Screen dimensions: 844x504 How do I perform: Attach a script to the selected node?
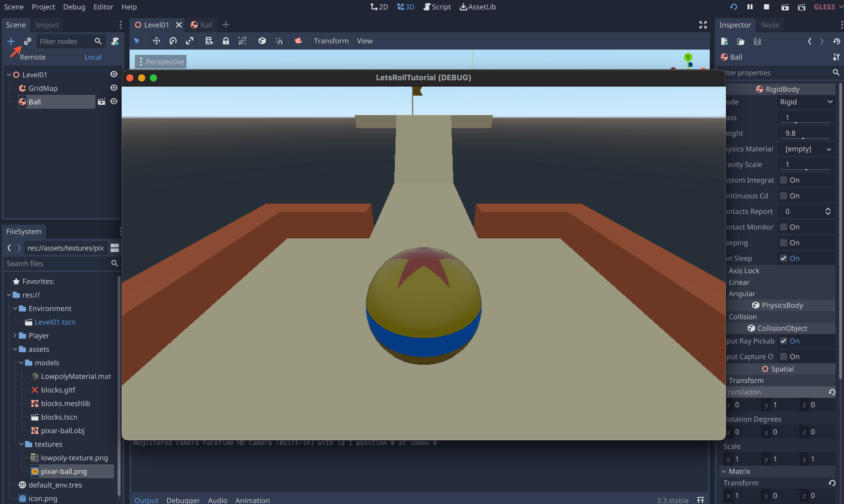pos(115,41)
